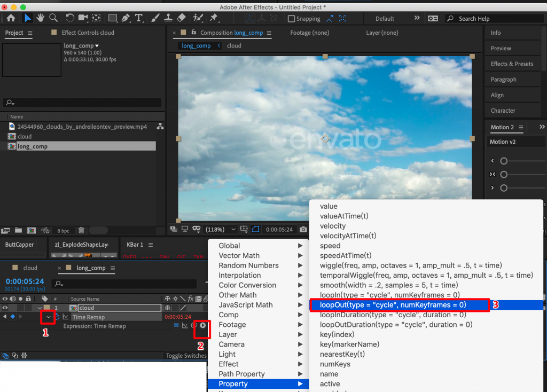Adjust the Motion v2 ease-in slider
547x392 pixels.
pyautogui.click(x=503, y=161)
